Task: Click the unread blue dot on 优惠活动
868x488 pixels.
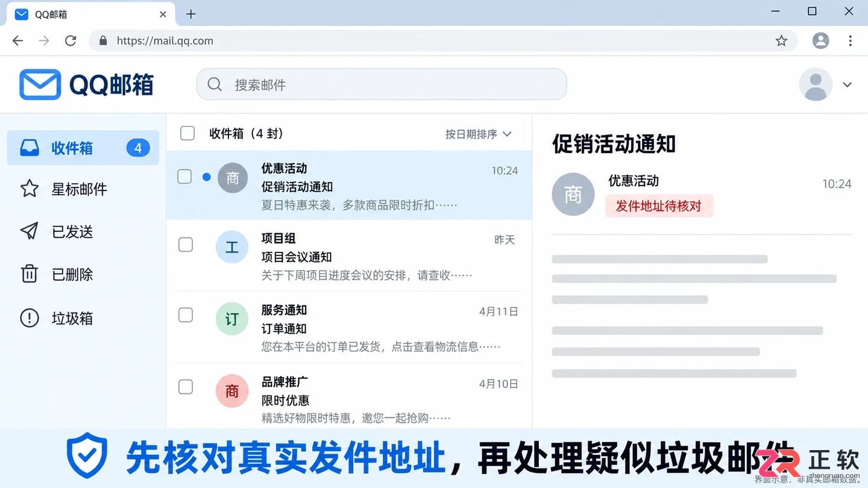Action: click(x=207, y=177)
